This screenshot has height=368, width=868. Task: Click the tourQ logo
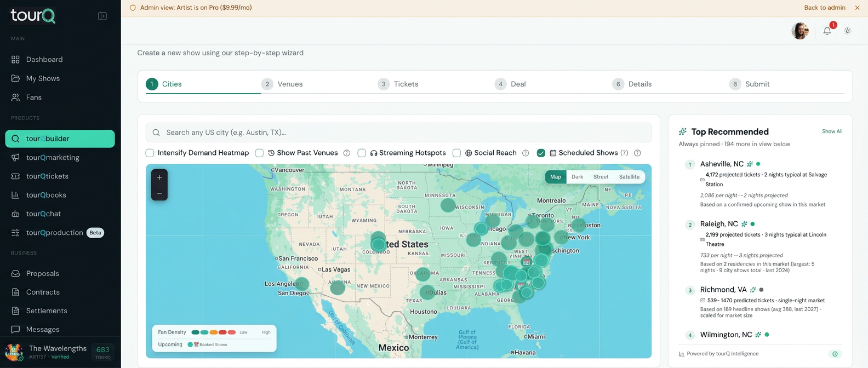click(33, 15)
